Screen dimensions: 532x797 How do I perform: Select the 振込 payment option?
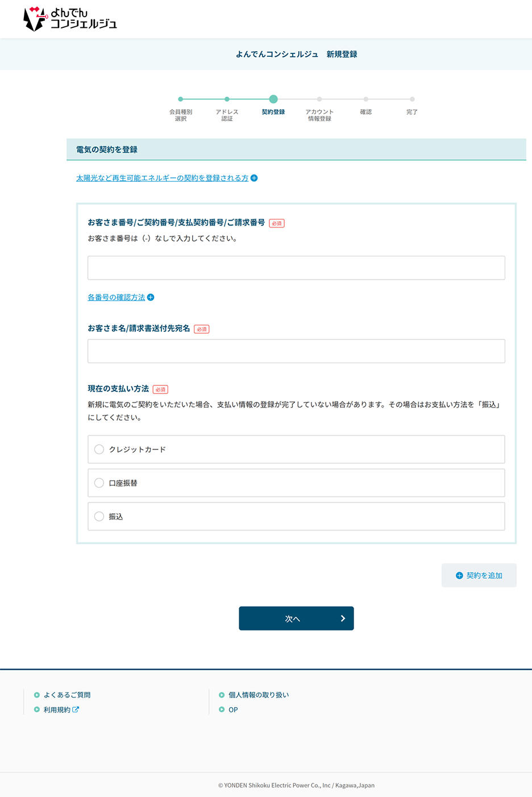[99, 516]
